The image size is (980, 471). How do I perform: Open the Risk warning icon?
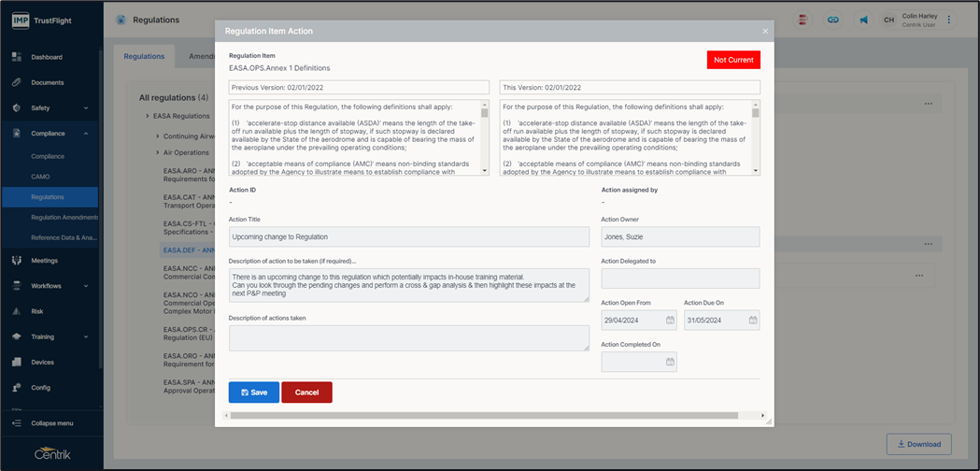(17, 311)
